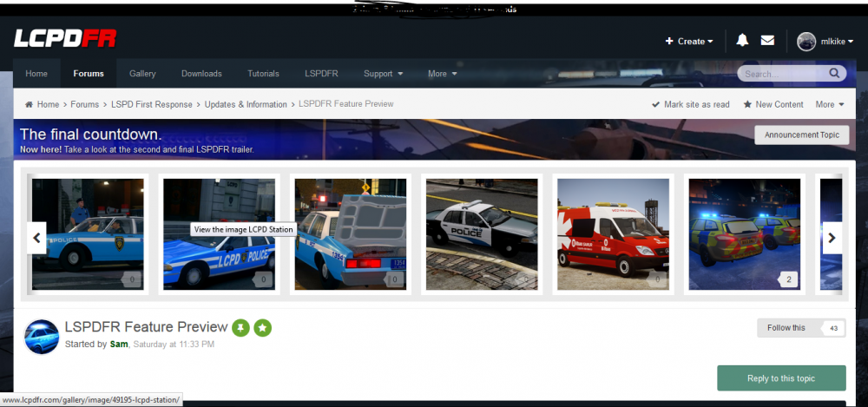
Task: Click the green featured star badge
Action: click(262, 328)
